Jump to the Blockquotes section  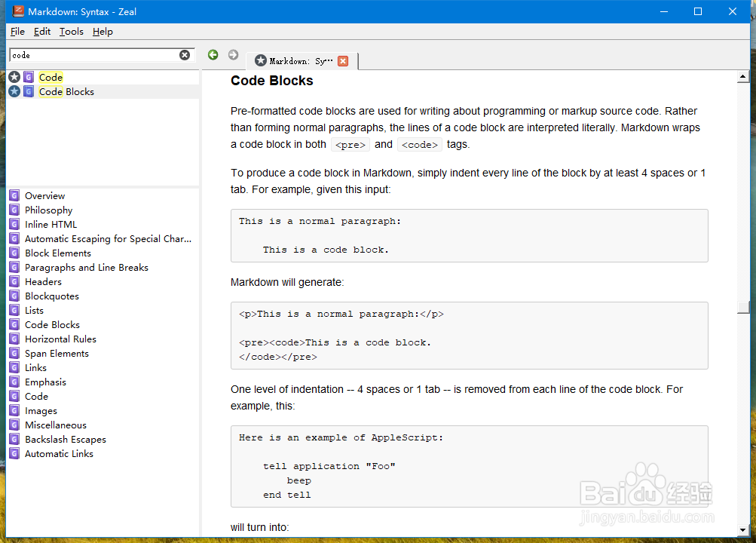coord(51,296)
